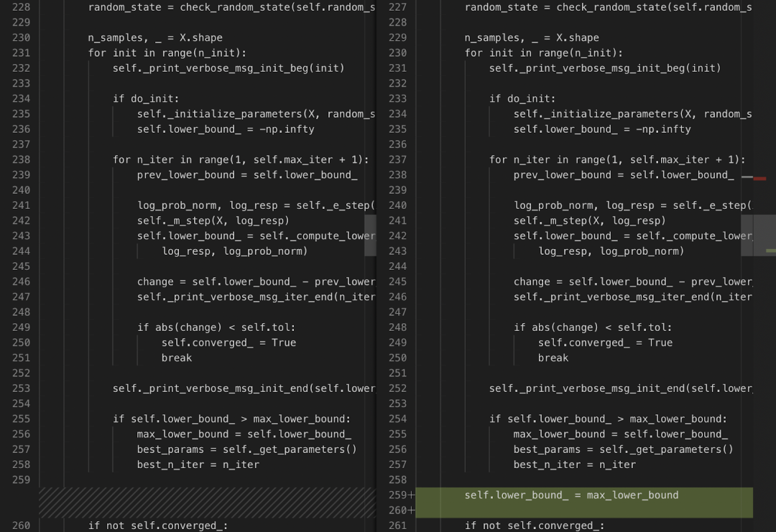The image size is (776, 532).
Task: Click line number 261 in the gutter
Action: 397,526
